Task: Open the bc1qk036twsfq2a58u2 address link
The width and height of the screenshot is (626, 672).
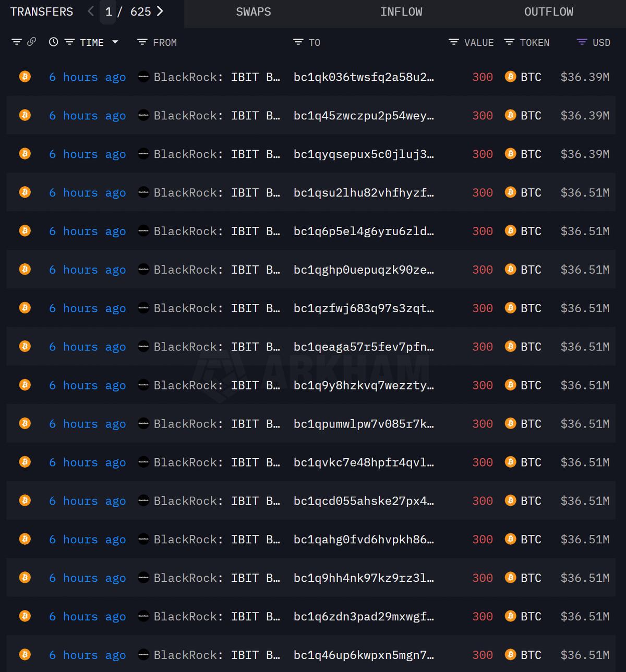Action: (364, 77)
